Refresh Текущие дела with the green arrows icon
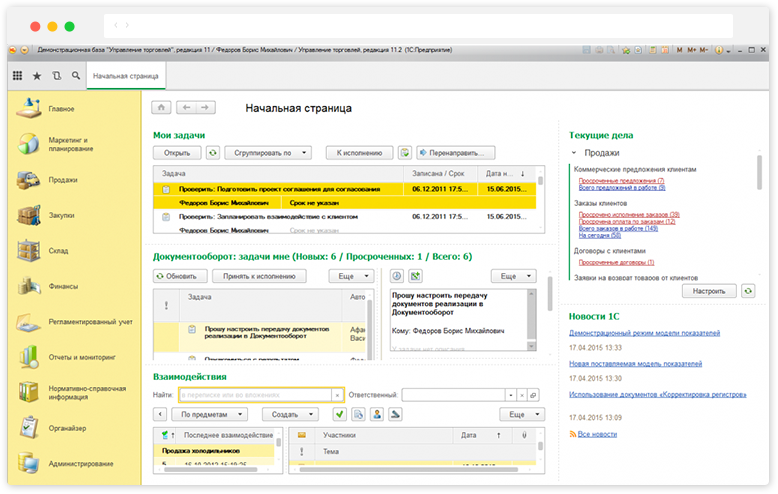Screen dimensions: 778x494 click(x=748, y=291)
